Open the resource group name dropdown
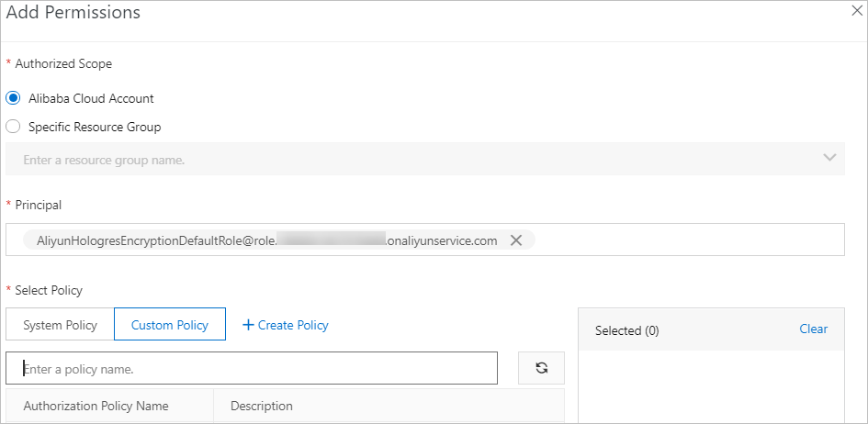The height and width of the screenshot is (424, 868). [x=424, y=159]
